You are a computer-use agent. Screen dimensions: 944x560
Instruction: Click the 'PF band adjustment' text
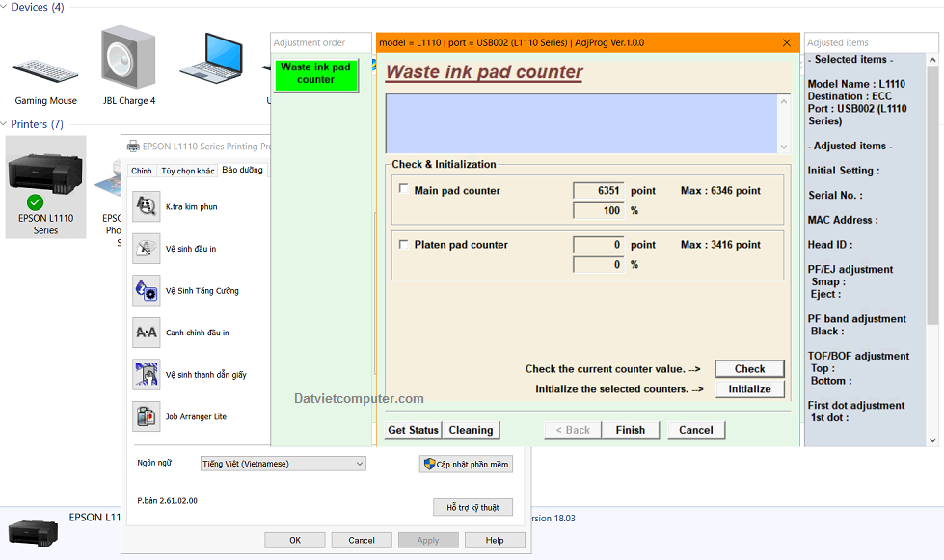[x=856, y=319]
